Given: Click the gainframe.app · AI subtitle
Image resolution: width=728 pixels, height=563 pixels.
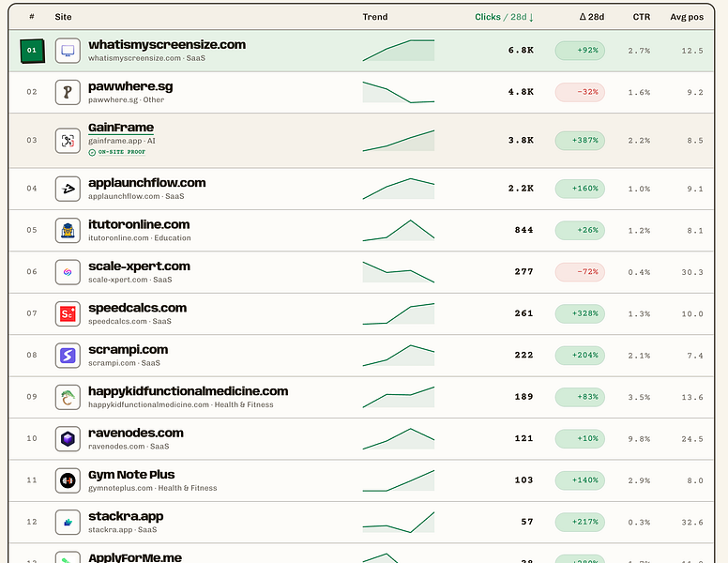Looking at the screenshot, I should 122,141.
